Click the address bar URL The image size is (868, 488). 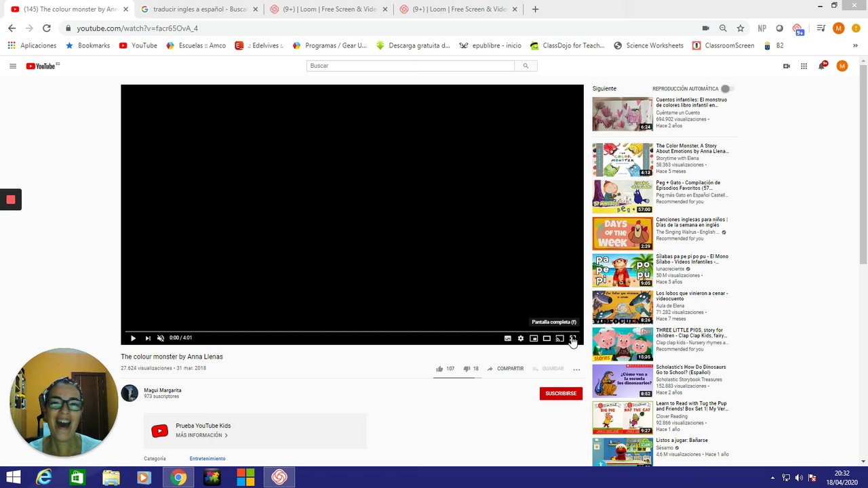pos(137,28)
